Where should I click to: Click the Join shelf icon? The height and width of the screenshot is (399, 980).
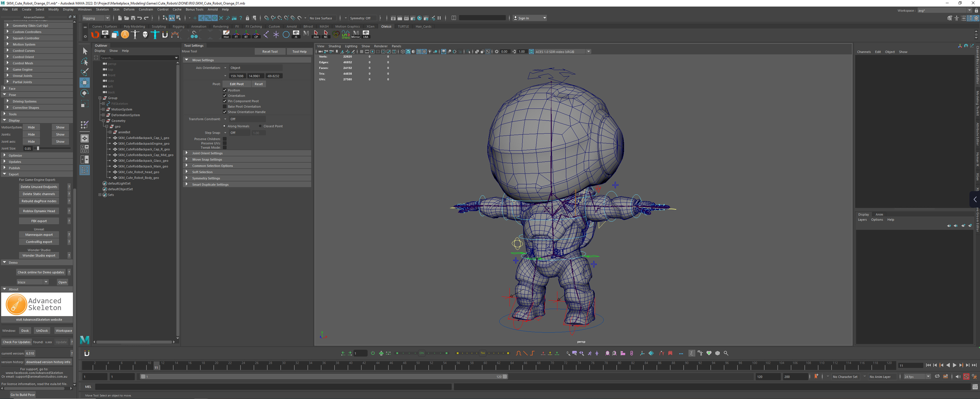[x=316, y=35]
